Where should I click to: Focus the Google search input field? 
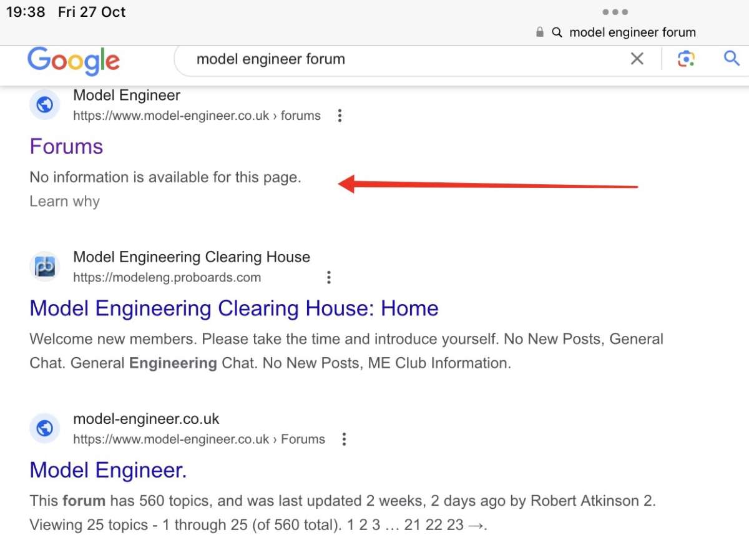[x=399, y=59]
